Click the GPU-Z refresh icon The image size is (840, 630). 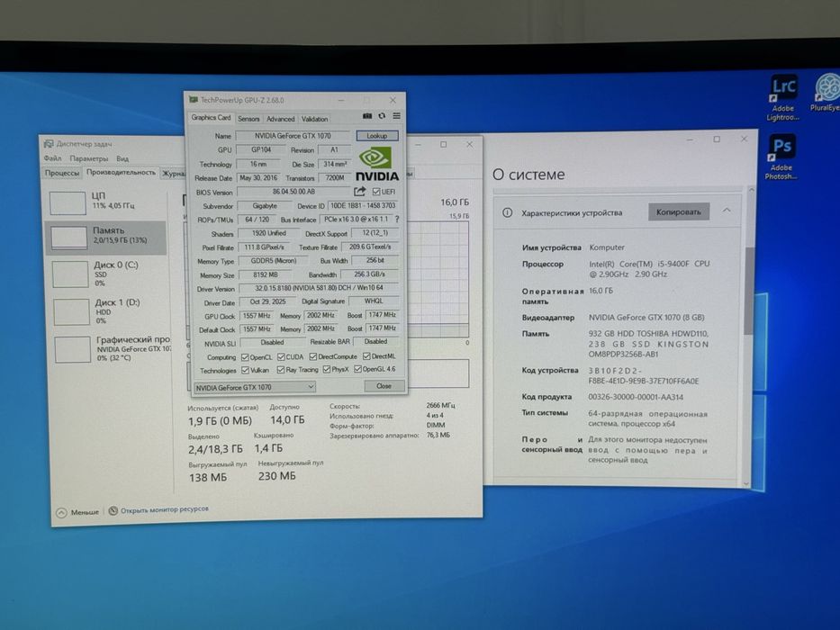pos(382,116)
